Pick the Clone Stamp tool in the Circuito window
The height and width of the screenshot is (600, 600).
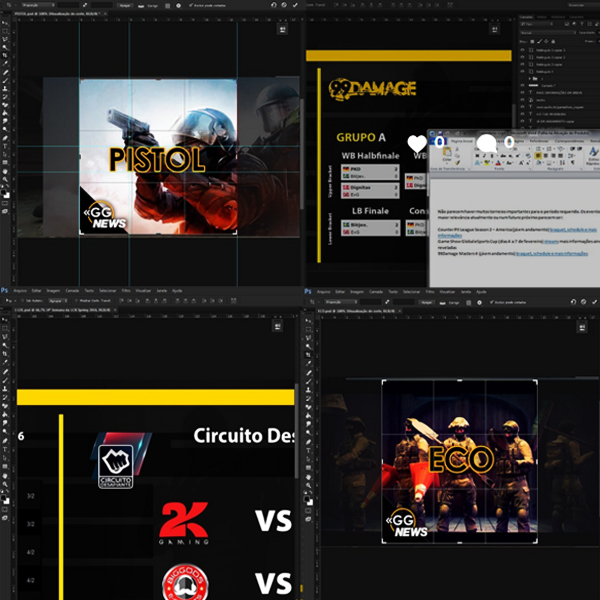coord(5,388)
